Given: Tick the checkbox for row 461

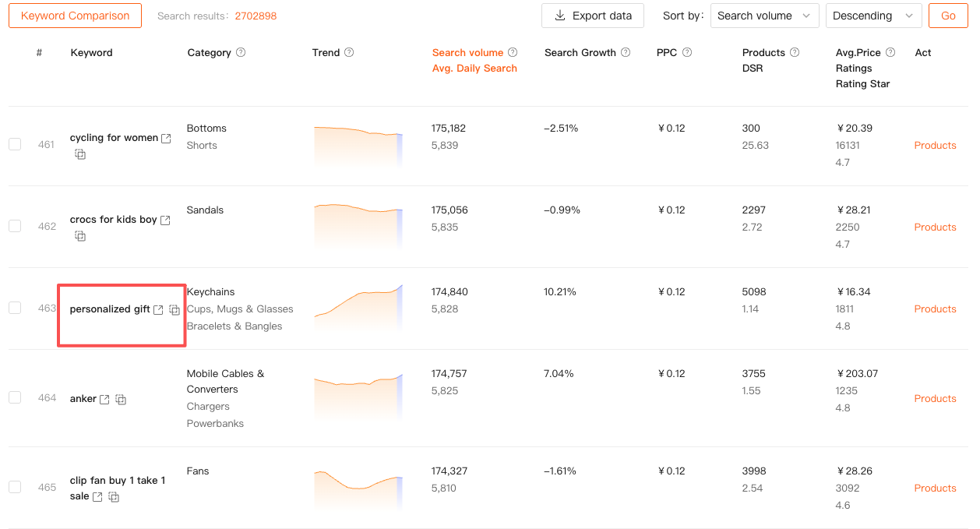Looking at the screenshot, I should (x=15, y=144).
